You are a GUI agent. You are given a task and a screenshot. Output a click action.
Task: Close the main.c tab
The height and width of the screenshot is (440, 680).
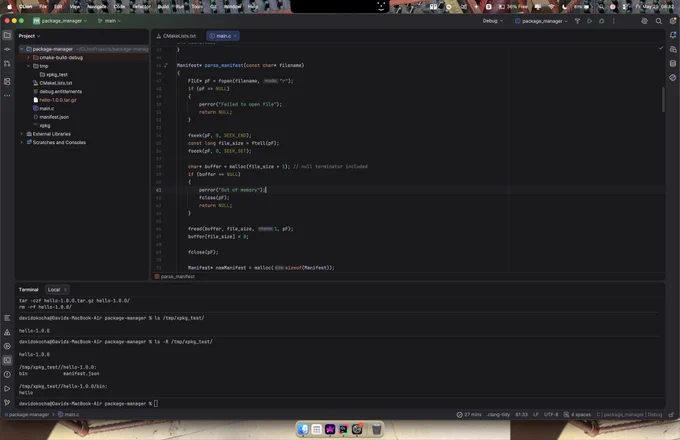coord(235,36)
